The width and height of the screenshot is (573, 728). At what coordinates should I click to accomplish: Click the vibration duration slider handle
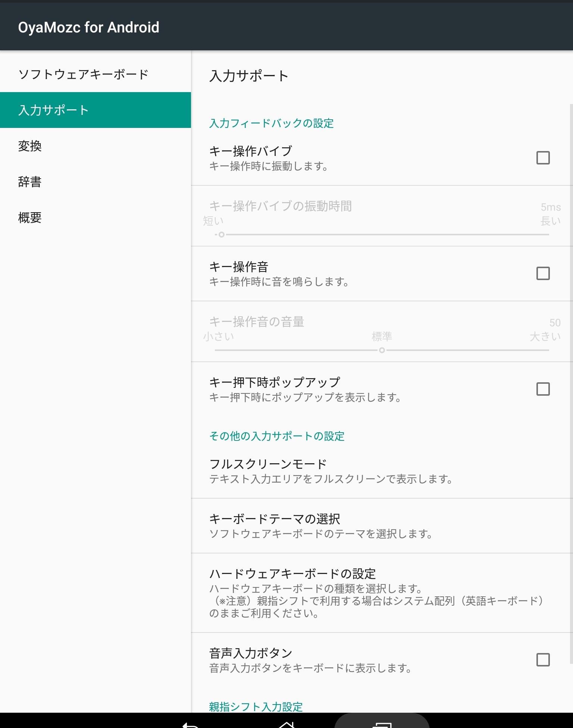[x=222, y=235]
